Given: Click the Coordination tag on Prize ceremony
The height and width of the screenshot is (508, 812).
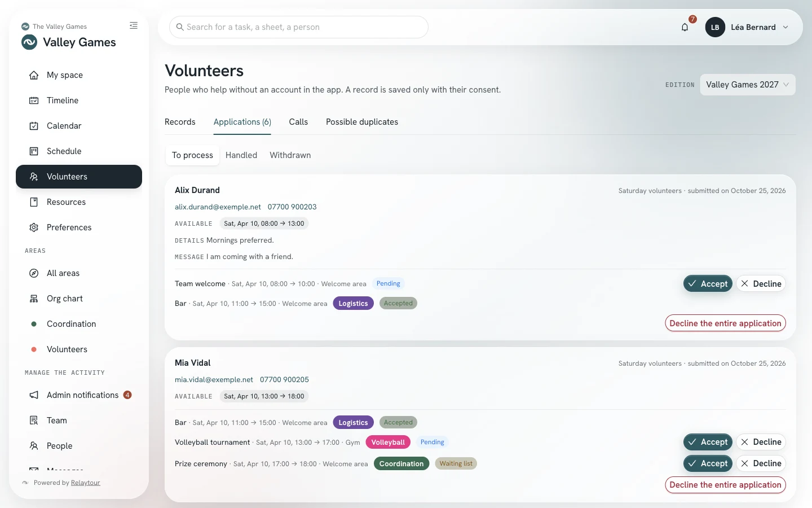Looking at the screenshot, I should coord(401,464).
